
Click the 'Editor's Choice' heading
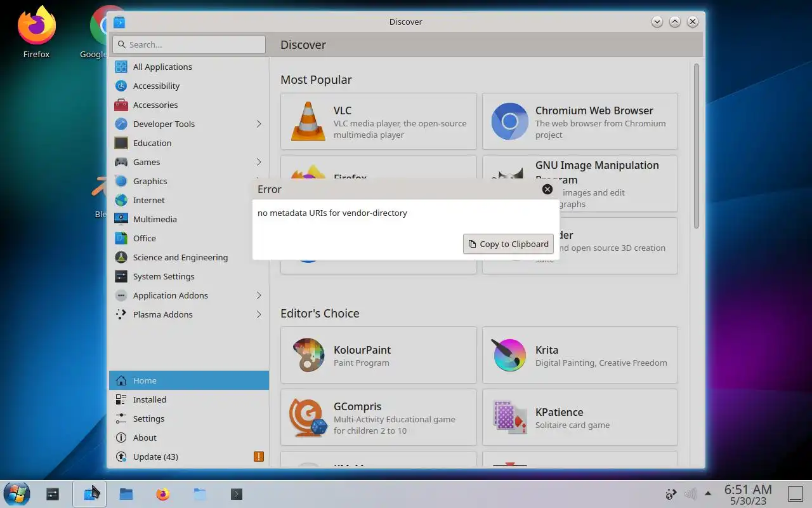tap(320, 313)
